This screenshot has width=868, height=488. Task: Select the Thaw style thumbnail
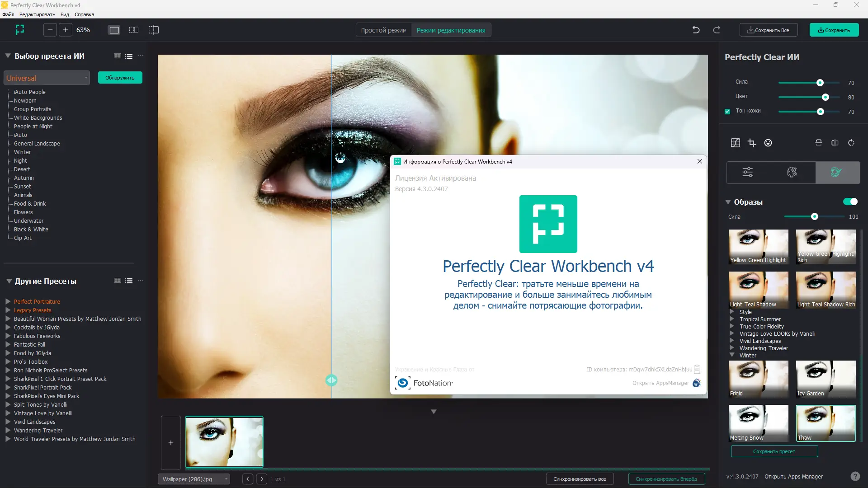(825, 423)
